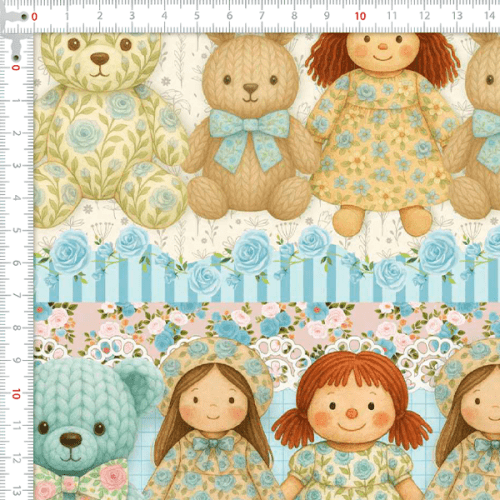Viewport: 500px width, 500px height.
Task: Click the number 2 on the vertical ruler
Action: 16,133
